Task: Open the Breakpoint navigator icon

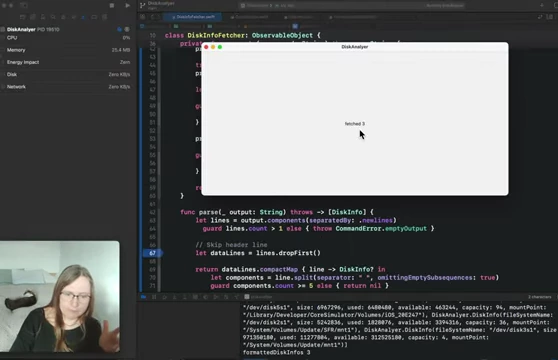Action: pos(94,17)
